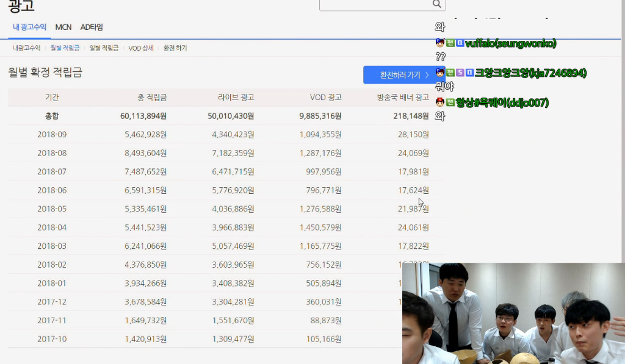Click 1,450,579원 in the 2018-04 row
Viewport: 625px width, 364px height.
(320, 227)
